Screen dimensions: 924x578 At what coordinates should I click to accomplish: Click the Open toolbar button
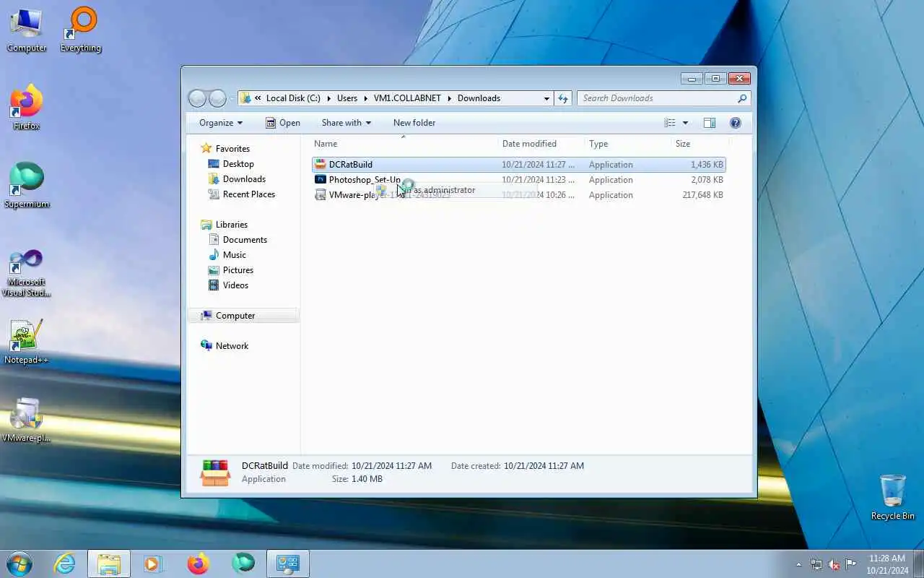[x=282, y=123]
